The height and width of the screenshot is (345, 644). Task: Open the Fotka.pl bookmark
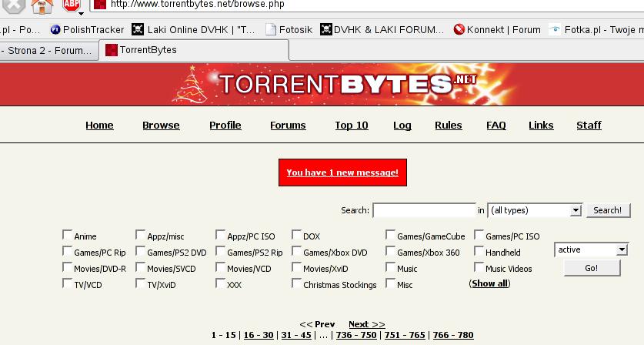click(596, 29)
